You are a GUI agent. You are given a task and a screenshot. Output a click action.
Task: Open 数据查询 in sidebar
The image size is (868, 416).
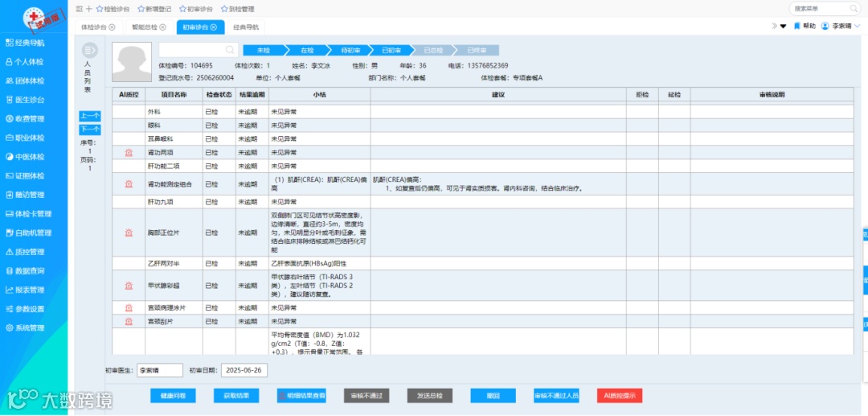[x=24, y=271]
